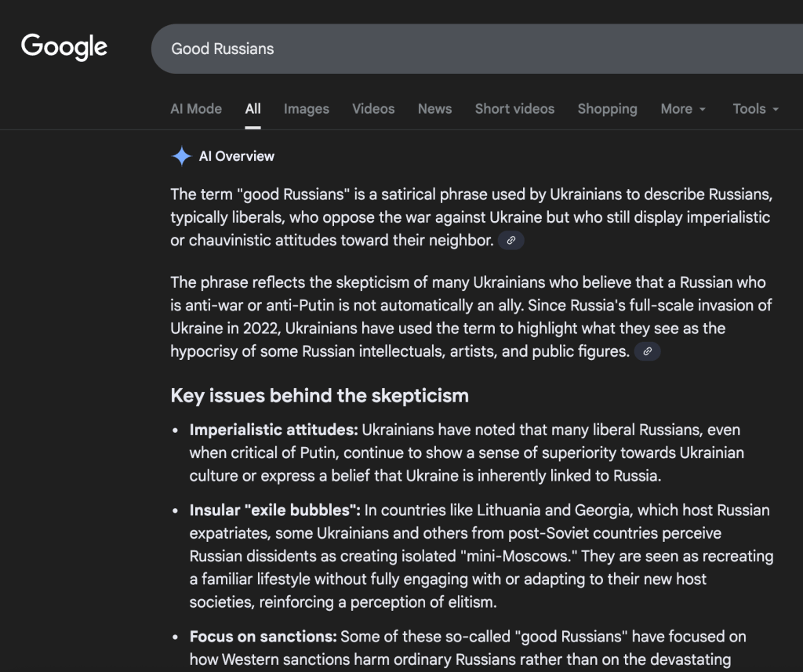Screen dimensions: 803x672
Task: Show News results tab
Action: tap(434, 109)
